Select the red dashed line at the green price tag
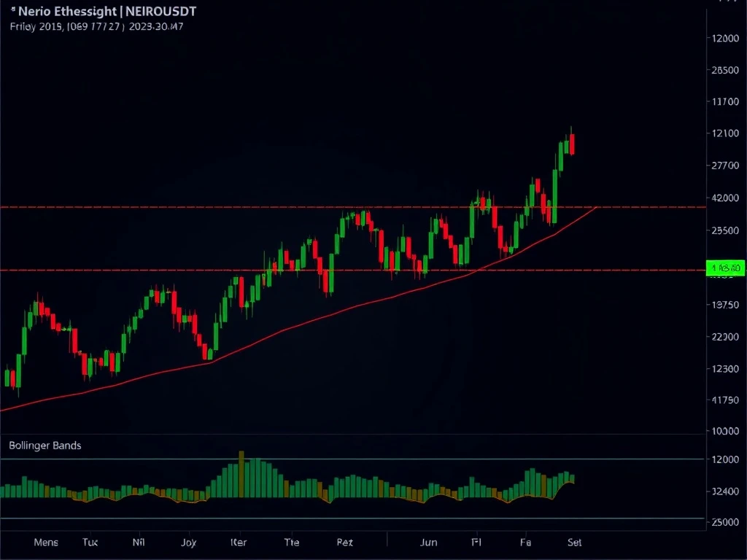The height and width of the screenshot is (560, 747). click(352, 270)
